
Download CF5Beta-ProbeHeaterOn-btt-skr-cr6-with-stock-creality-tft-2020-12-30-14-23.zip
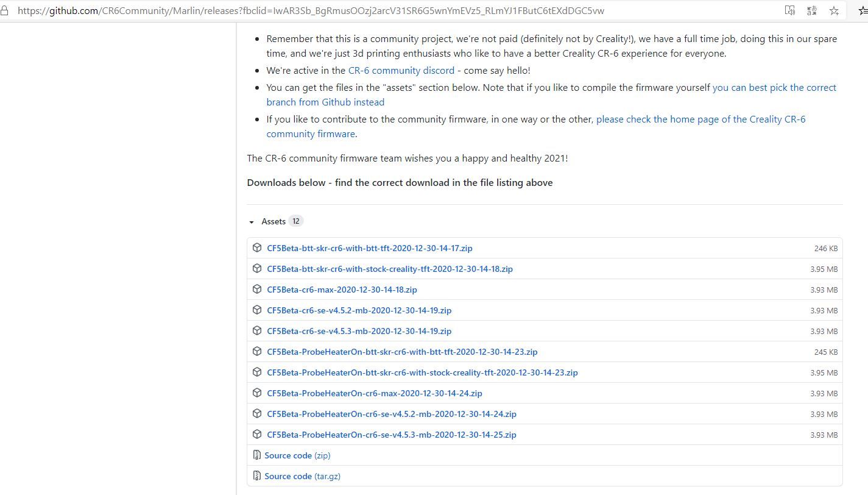coord(422,372)
